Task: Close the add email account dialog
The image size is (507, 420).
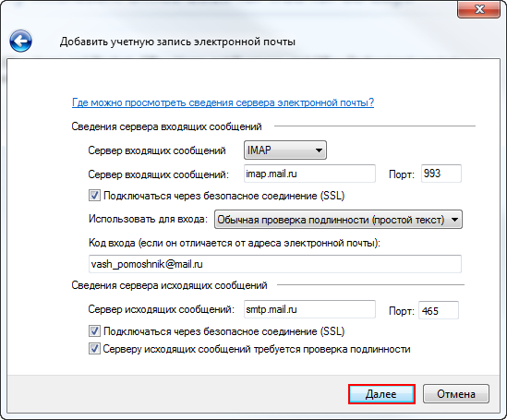Action: coord(479,9)
